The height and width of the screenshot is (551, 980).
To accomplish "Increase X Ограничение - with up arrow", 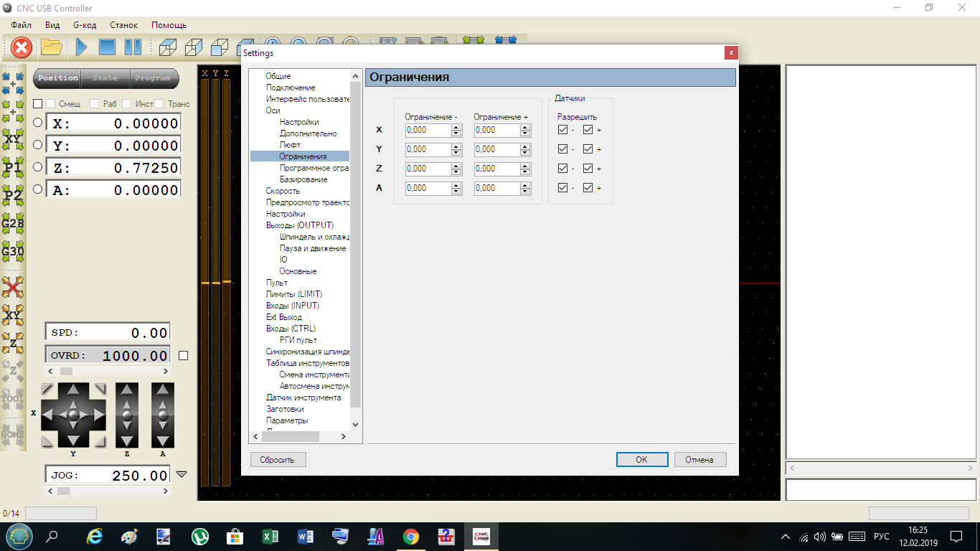I will 456,127.
